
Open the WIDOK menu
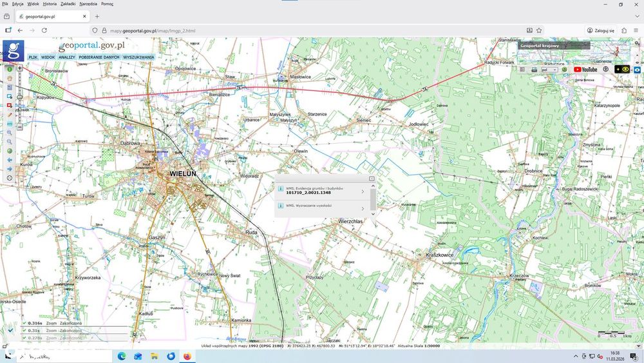(48, 57)
